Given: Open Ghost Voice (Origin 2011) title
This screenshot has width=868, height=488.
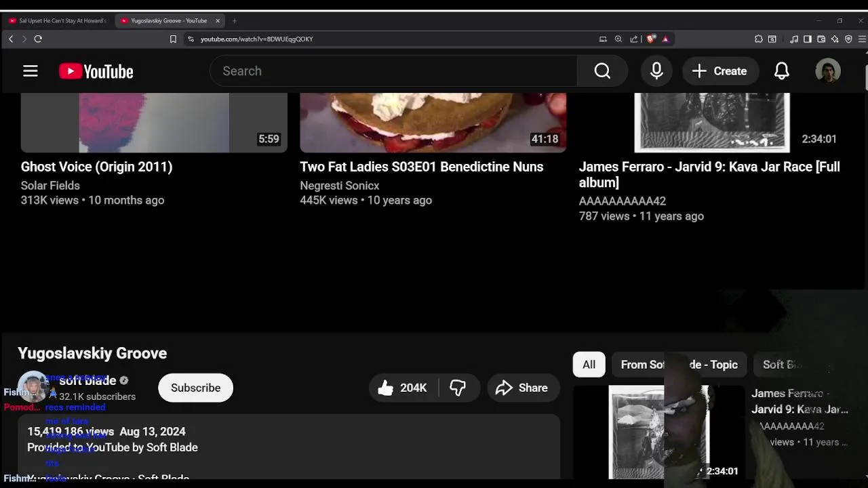Looking at the screenshot, I should point(96,167).
